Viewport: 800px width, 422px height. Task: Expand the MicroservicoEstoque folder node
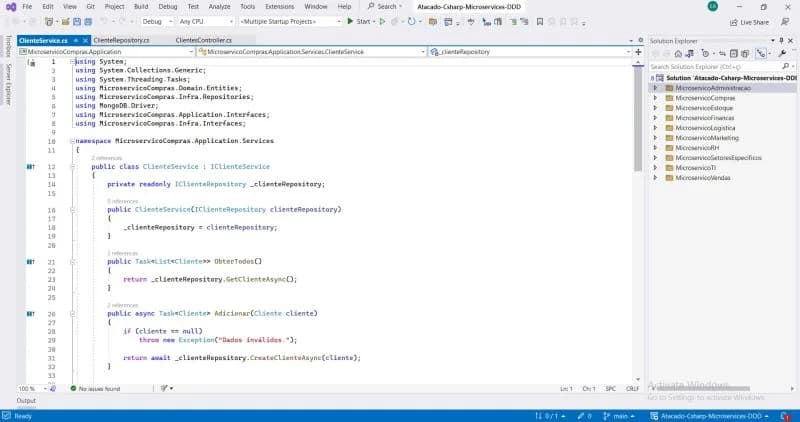tap(656, 108)
